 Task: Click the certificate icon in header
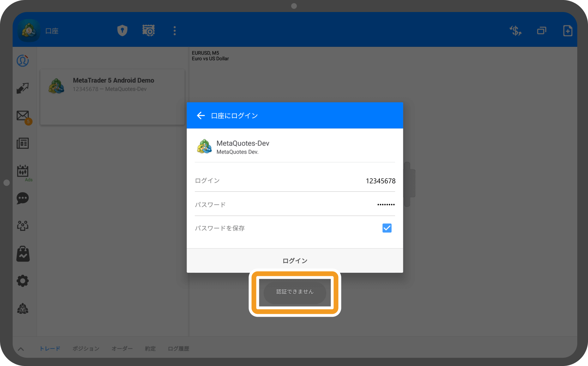point(148,31)
